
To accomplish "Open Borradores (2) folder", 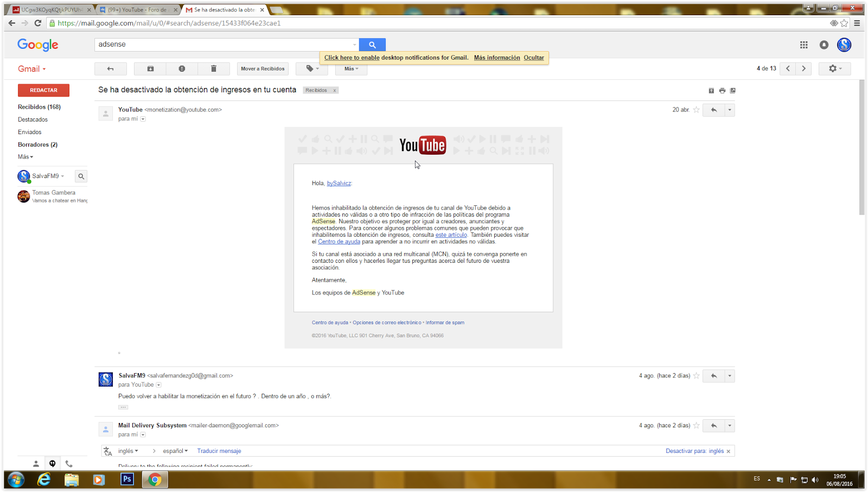I will click(37, 144).
